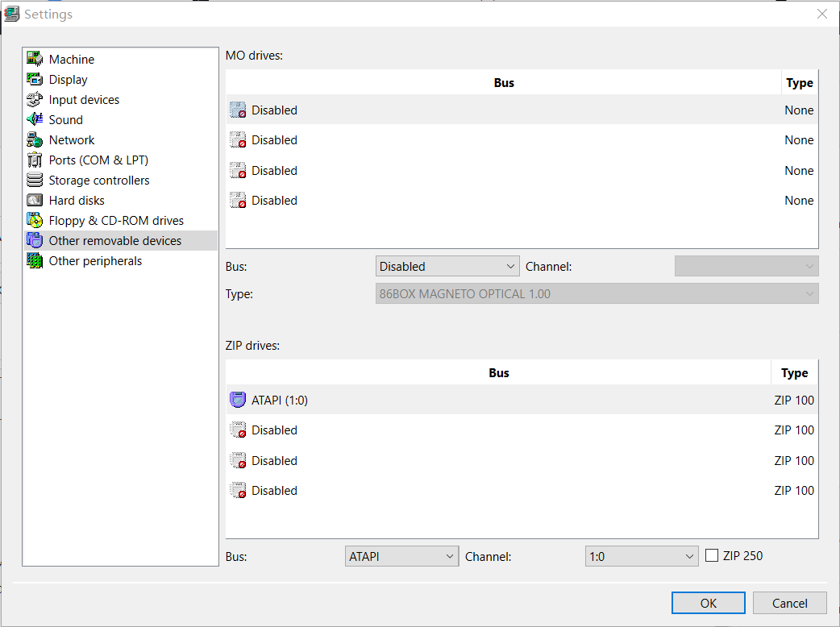Open Input devices settings via its icon
840x627 pixels.
pyautogui.click(x=35, y=99)
